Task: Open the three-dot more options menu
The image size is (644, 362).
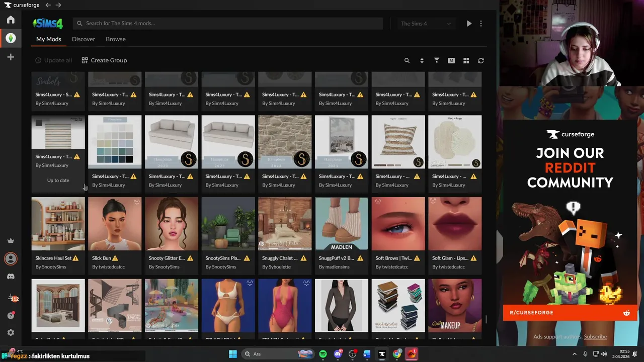Action: (x=481, y=24)
